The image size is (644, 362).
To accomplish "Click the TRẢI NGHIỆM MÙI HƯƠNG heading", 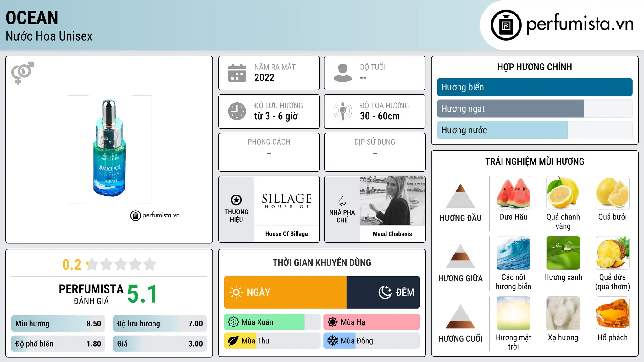I will tap(535, 162).
